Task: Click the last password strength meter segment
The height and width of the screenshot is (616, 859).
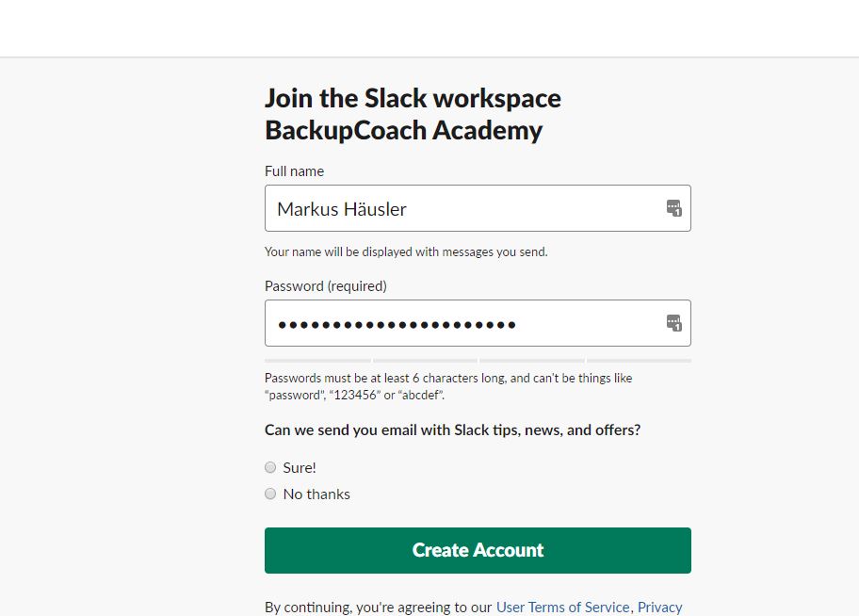Action: [x=639, y=361]
